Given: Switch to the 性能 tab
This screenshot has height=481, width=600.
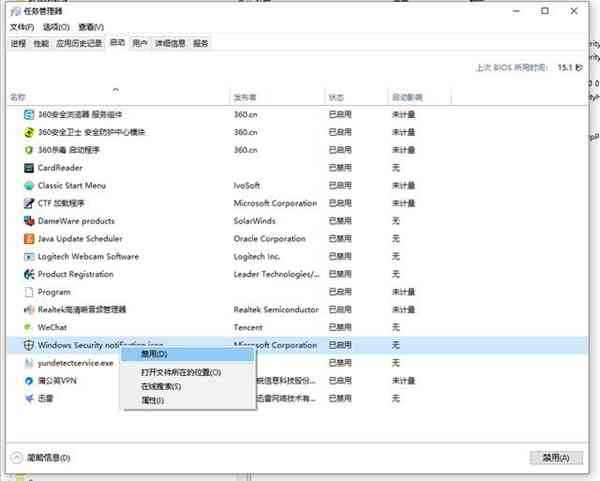Looking at the screenshot, I should pyautogui.click(x=41, y=44).
